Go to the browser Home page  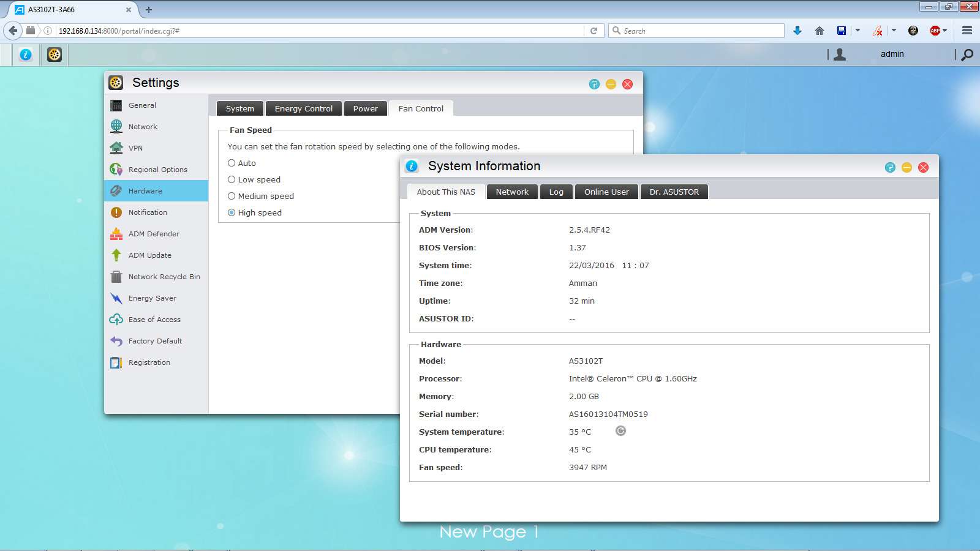pyautogui.click(x=820, y=31)
